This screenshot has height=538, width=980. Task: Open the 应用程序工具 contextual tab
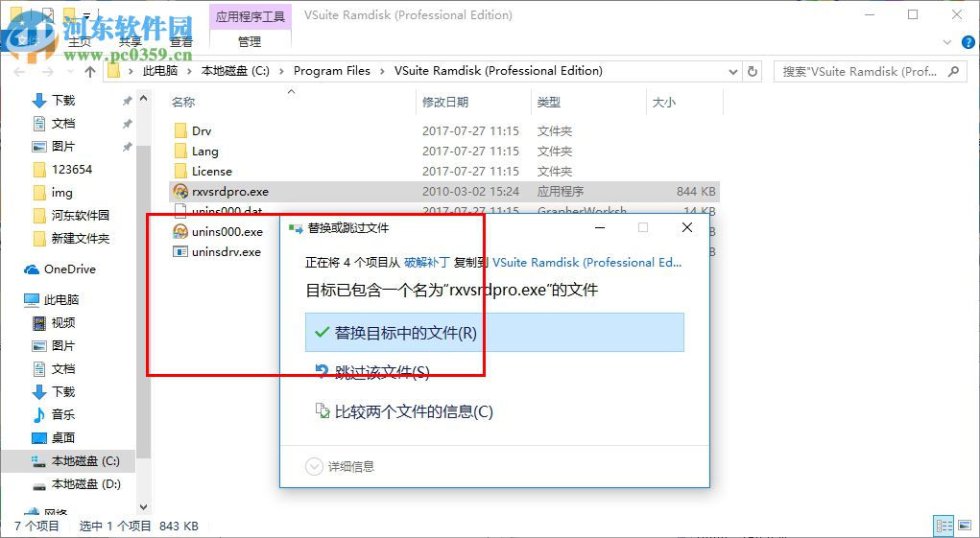pos(250,16)
